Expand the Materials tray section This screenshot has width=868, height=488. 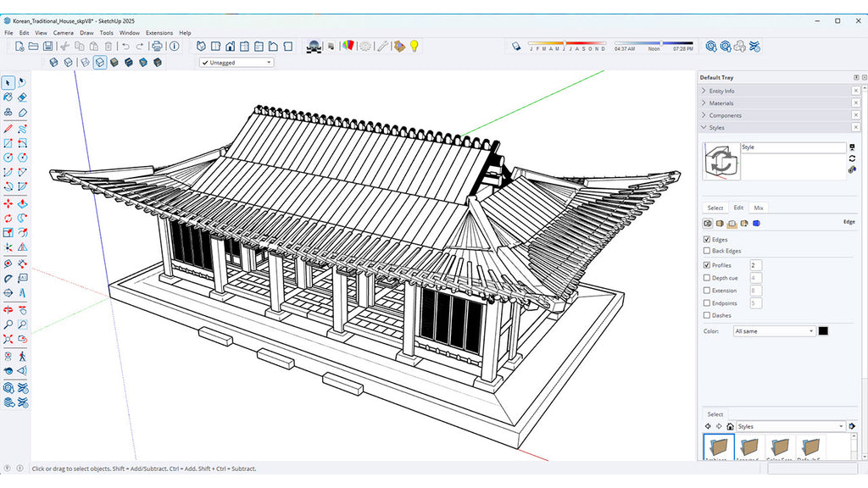tap(721, 103)
